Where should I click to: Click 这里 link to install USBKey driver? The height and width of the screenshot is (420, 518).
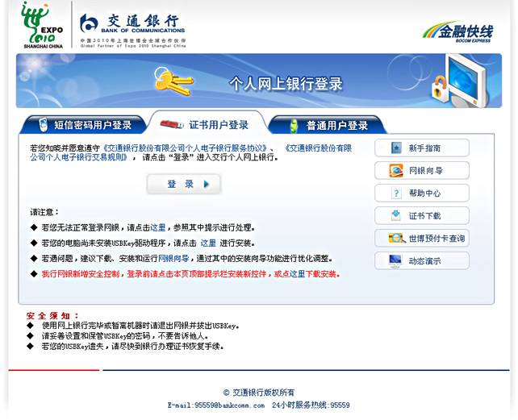[208, 243]
